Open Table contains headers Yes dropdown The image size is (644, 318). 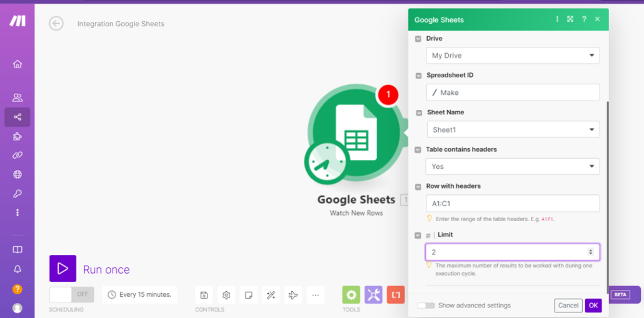pyautogui.click(x=513, y=166)
